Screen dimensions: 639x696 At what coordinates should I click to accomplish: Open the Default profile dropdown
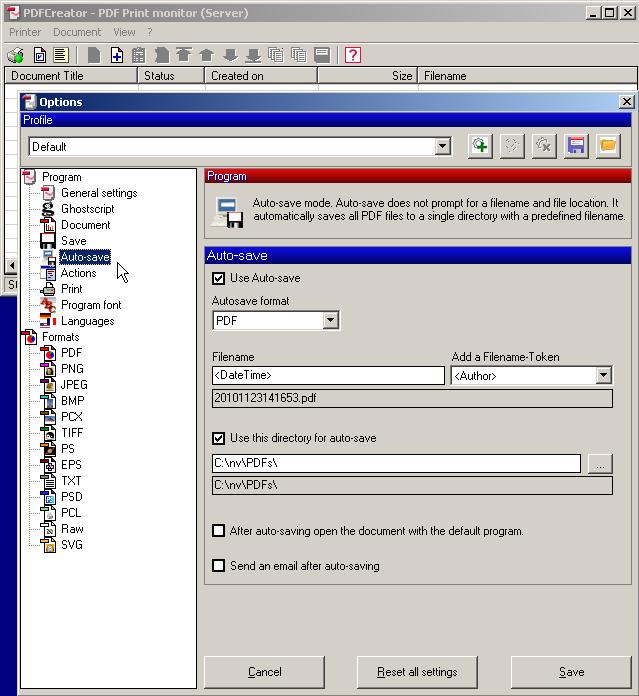click(443, 147)
